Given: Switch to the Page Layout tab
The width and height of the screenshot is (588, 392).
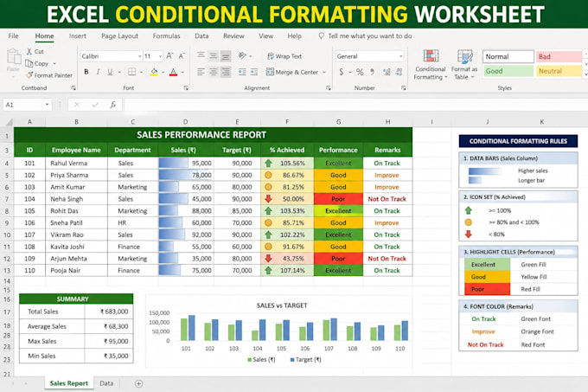Looking at the screenshot, I should tap(119, 36).
